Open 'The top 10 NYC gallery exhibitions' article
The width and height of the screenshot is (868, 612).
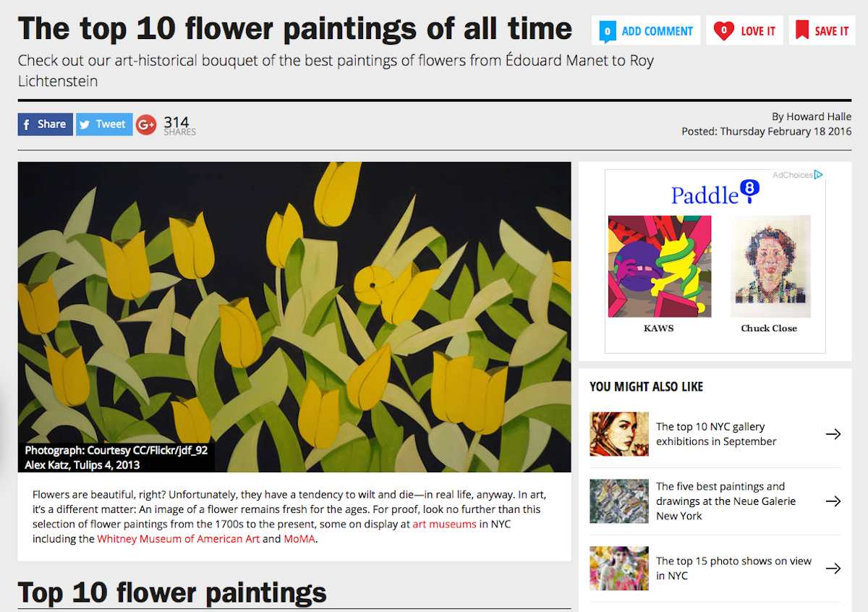tap(716, 434)
